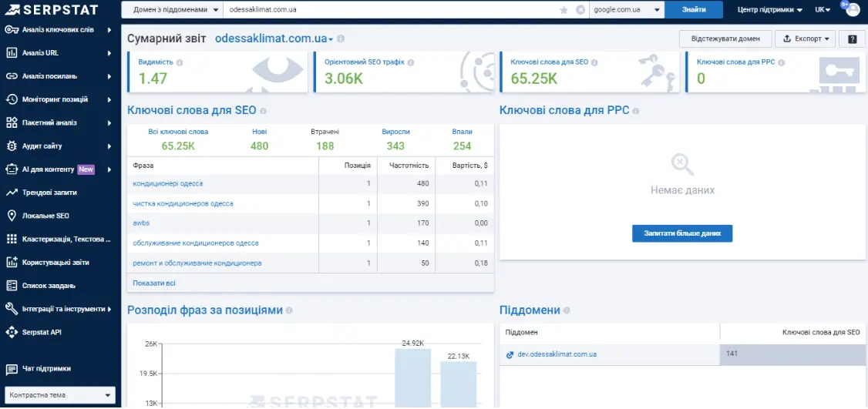
Task: Click the Запитати більше даних button
Action: pyautogui.click(x=682, y=233)
